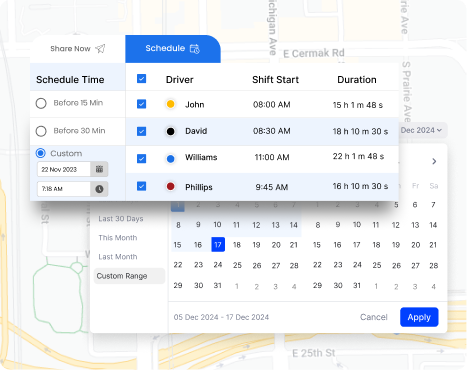Open the Dec 2024 month dropdown
This screenshot has width=467, height=370.
pos(422,130)
